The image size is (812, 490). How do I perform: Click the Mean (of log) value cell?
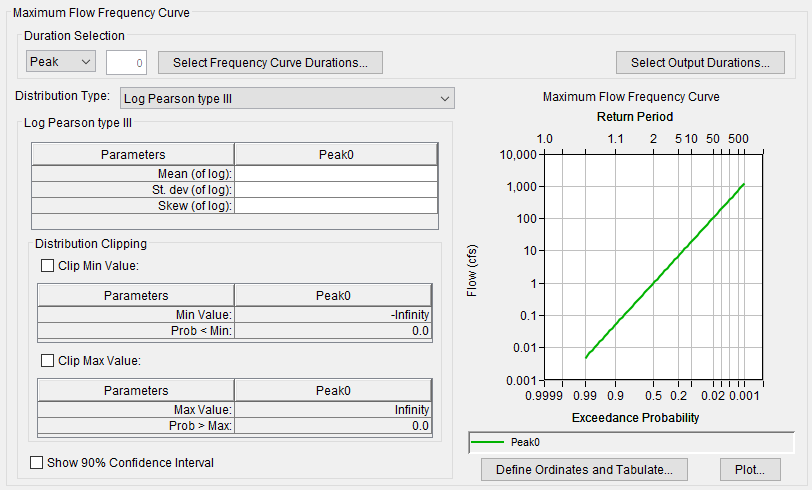pos(336,173)
